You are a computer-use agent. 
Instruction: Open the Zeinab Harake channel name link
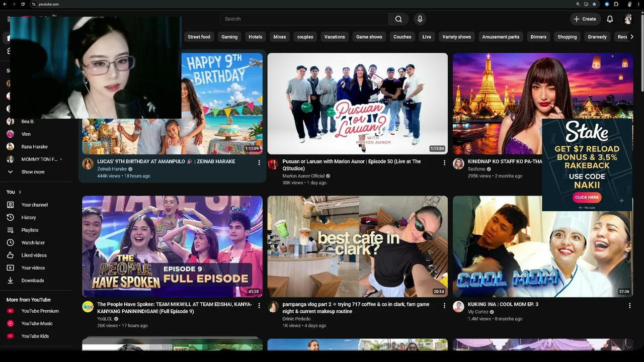112,169
